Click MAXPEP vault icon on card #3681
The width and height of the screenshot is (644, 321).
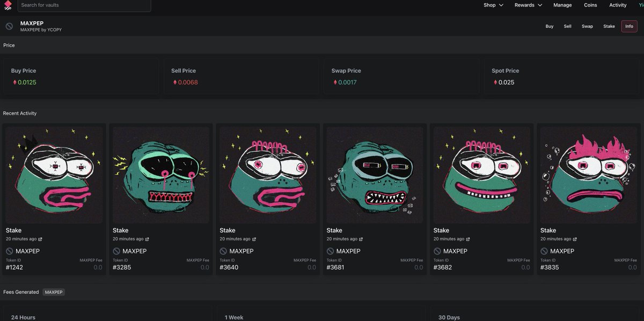330,251
